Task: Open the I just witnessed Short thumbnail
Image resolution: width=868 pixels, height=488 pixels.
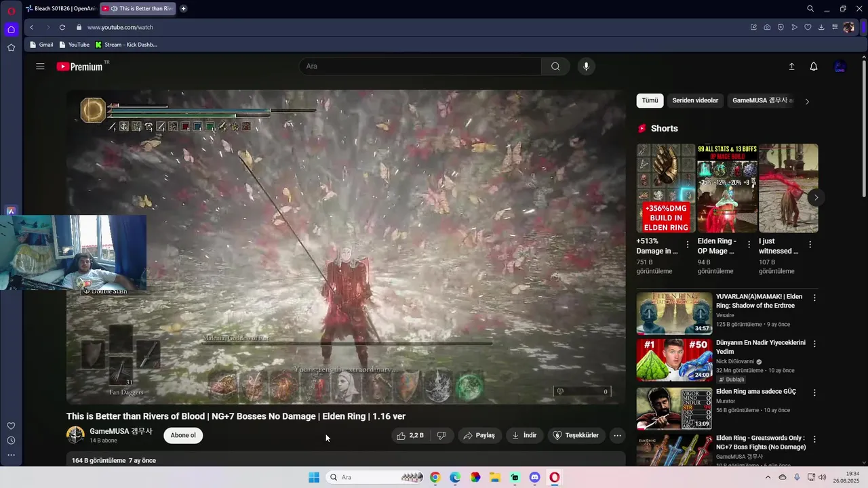Action: click(789, 188)
